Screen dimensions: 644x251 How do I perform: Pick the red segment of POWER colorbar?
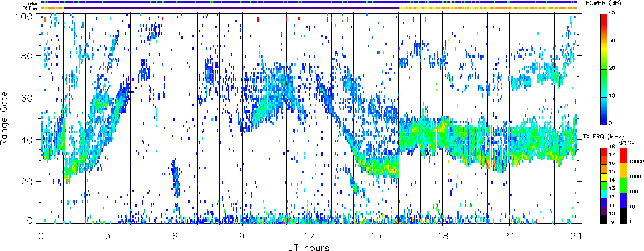(x=604, y=28)
